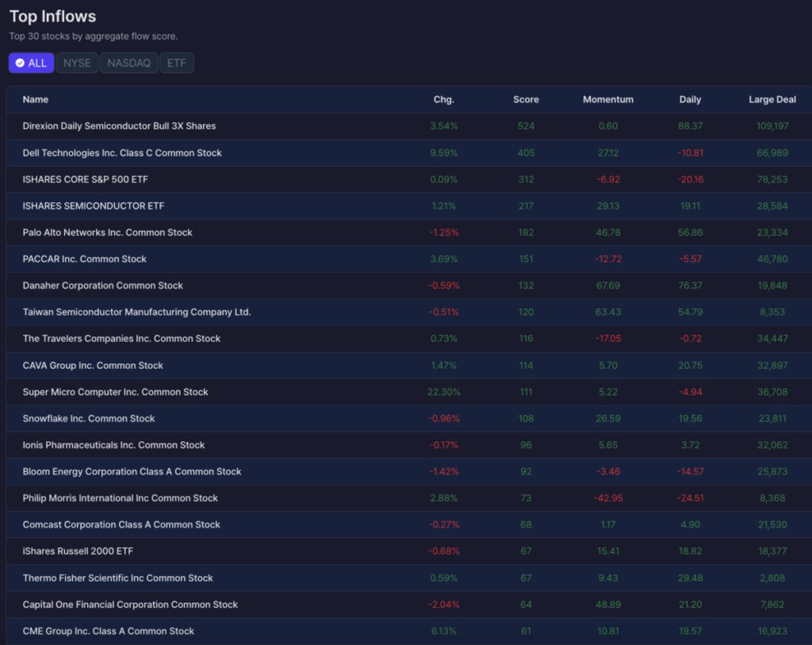
Task: Switch to the ETF filter tab
Action: pyautogui.click(x=177, y=63)
